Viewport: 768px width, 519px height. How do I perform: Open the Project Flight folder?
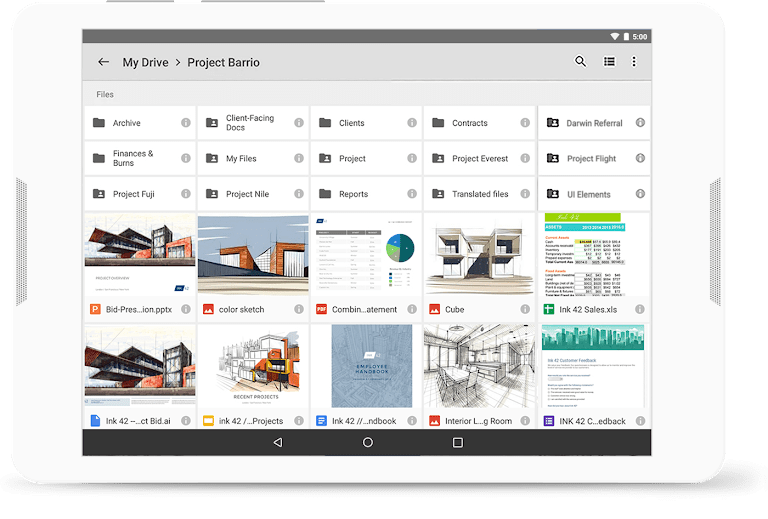(x=594, y=158)
